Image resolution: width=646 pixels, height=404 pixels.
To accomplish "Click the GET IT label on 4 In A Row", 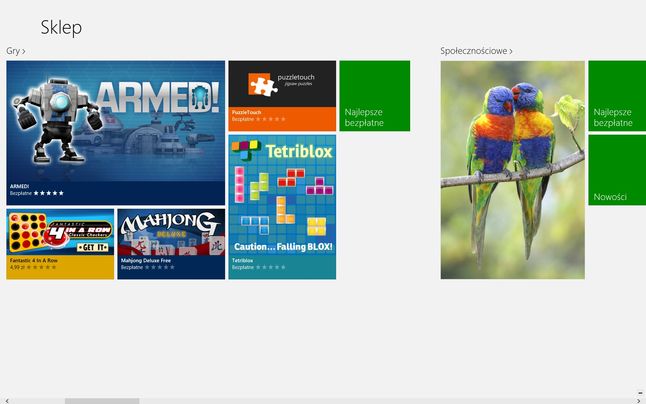I will coord(93,247).
